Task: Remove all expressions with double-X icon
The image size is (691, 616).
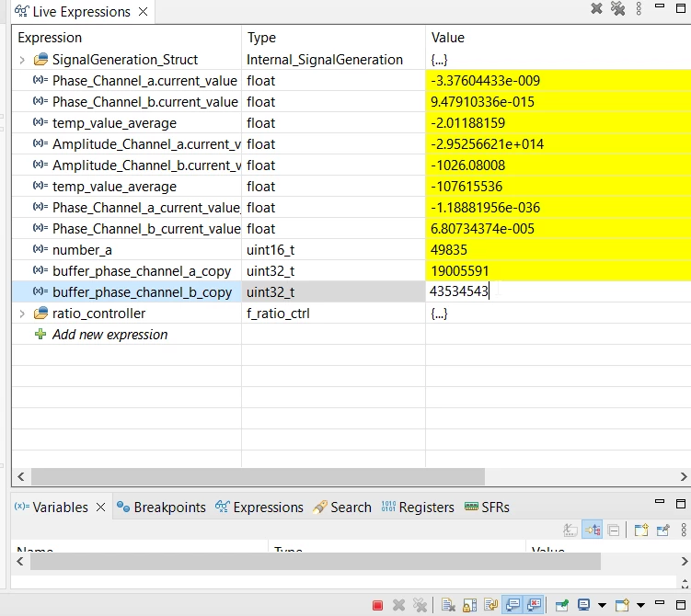Action: [x=617, y=8]
